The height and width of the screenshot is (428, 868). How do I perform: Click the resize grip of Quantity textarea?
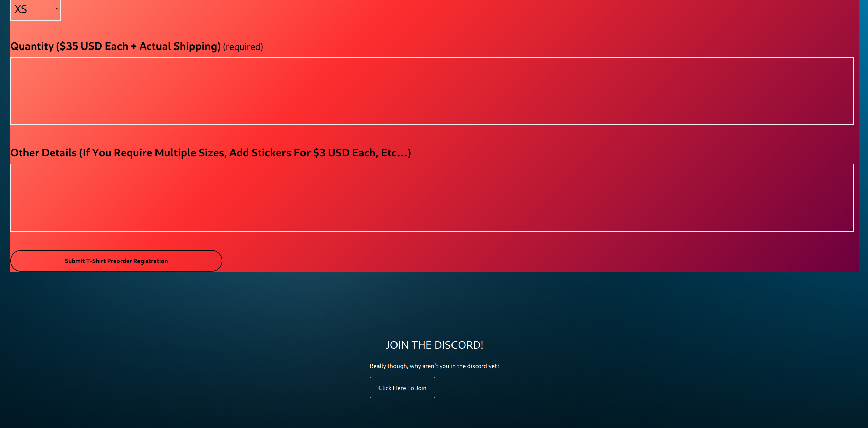point(851,123)
